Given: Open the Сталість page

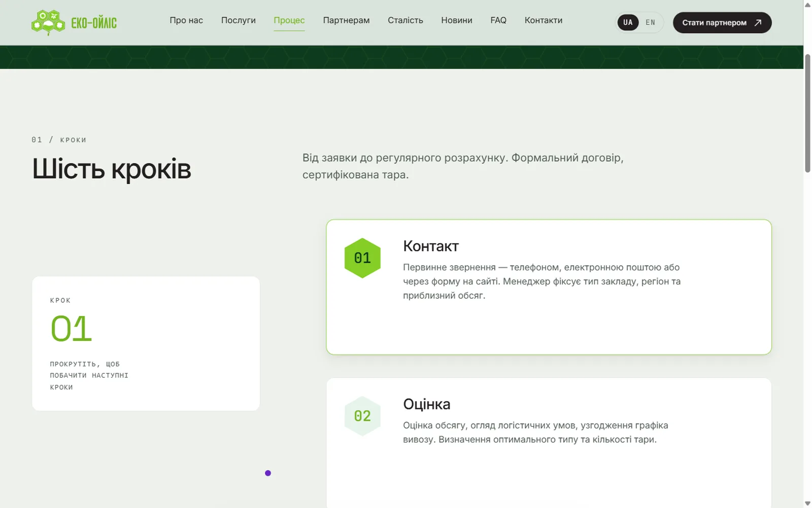Looking at the screenshot, I should [x=405, y=20].
